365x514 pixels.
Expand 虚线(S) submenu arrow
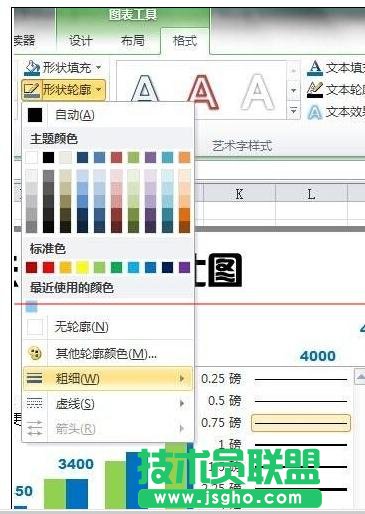182,404
